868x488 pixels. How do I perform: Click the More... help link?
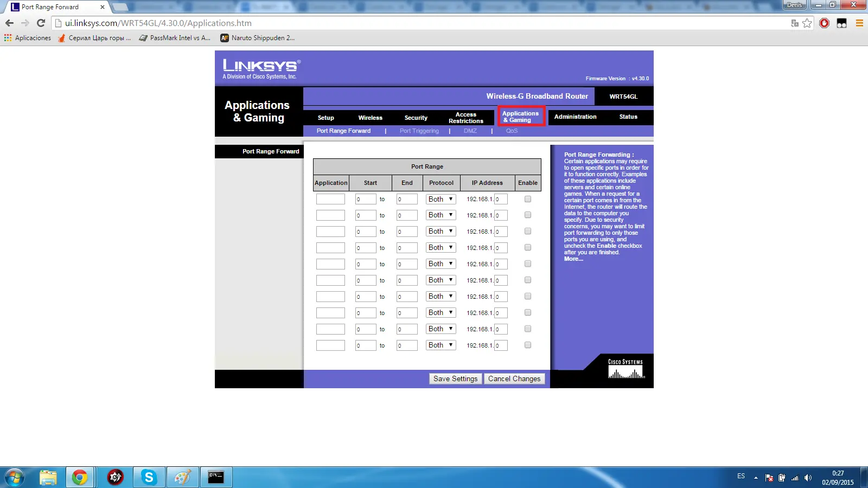[x=573, y=259]
